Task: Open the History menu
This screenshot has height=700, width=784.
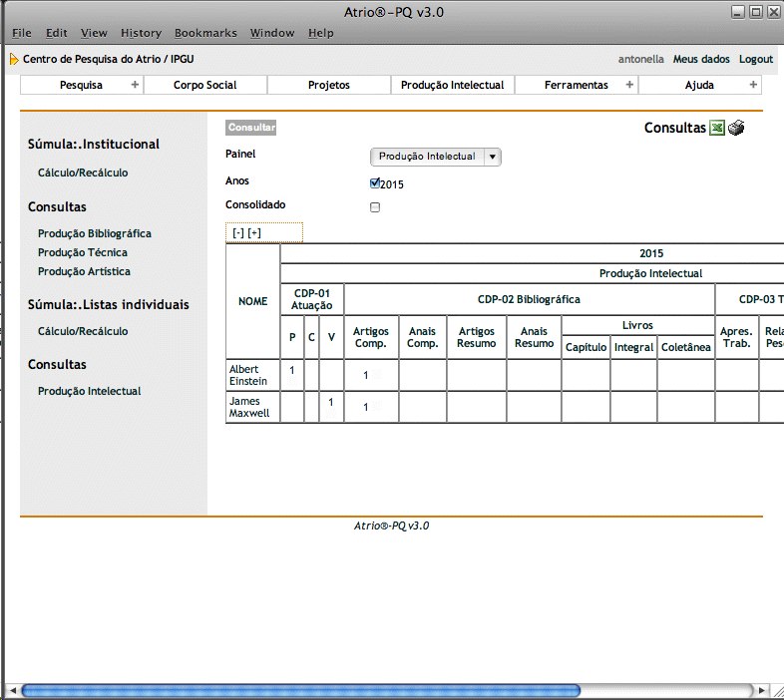Action: click(141, 33)
